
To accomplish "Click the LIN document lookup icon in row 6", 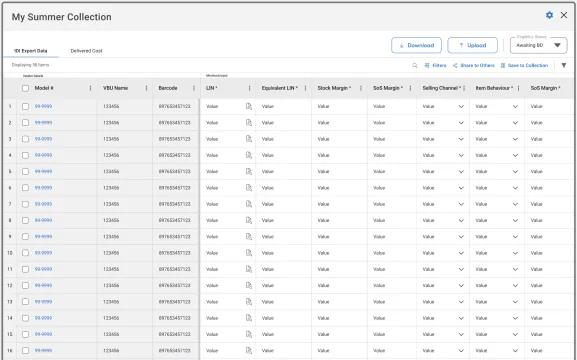I will click(x=249, y=188).
